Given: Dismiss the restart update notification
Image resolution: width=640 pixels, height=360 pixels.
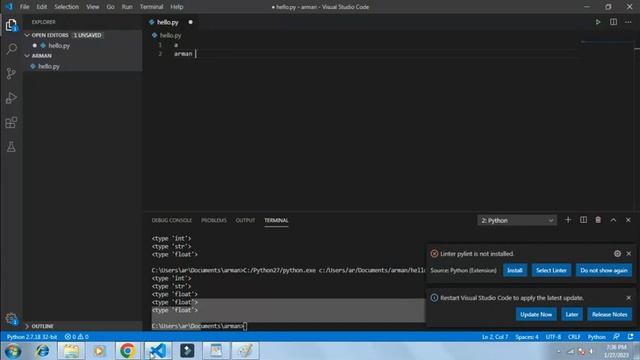Looking at the screenshot, I should tap(629, 298).
